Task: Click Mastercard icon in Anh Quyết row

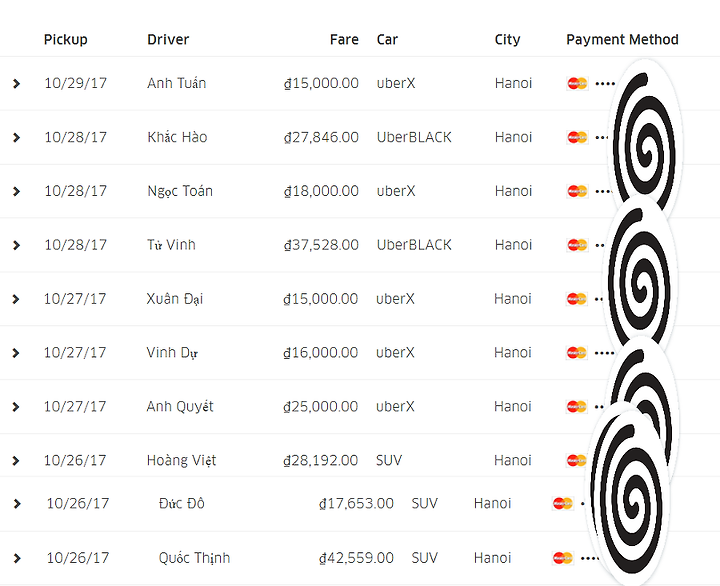Action: click(577, 407)
